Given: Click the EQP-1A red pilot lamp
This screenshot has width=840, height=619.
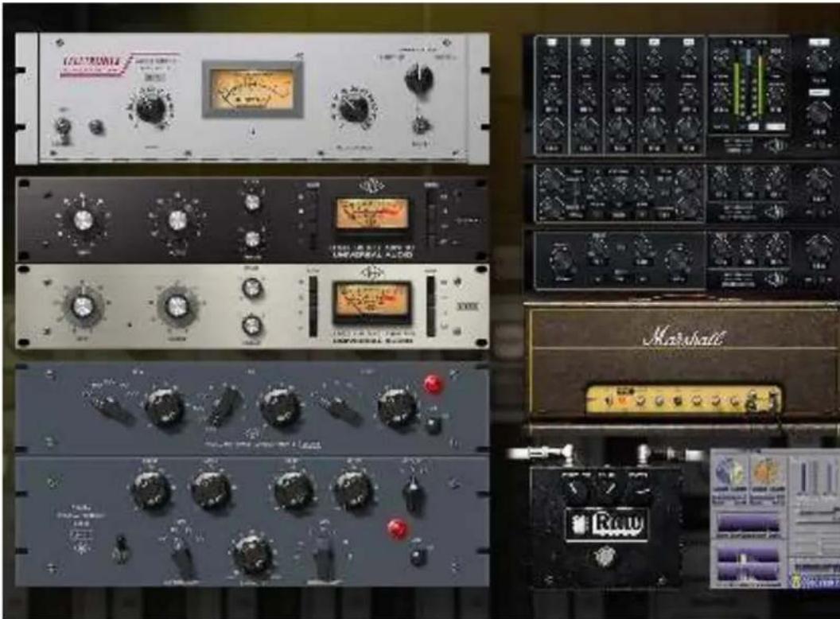Looking at the screenshot, I should coord(397,528).
